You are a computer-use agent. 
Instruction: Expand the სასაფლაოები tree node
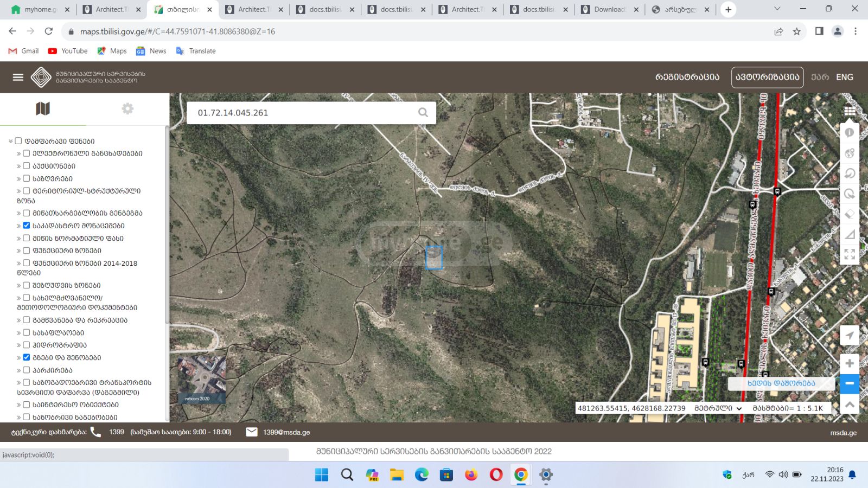tap(18, 332)
